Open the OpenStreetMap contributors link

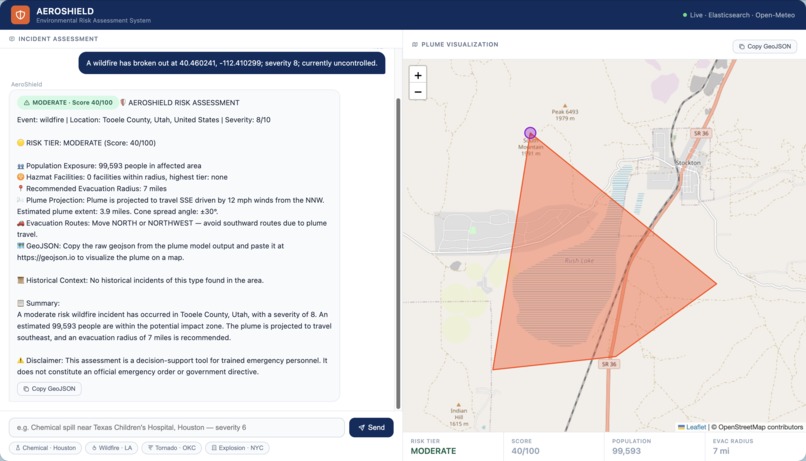point(760,427)
